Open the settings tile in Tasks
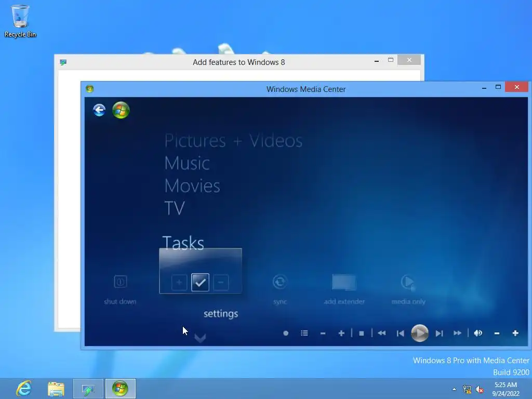 200,271
